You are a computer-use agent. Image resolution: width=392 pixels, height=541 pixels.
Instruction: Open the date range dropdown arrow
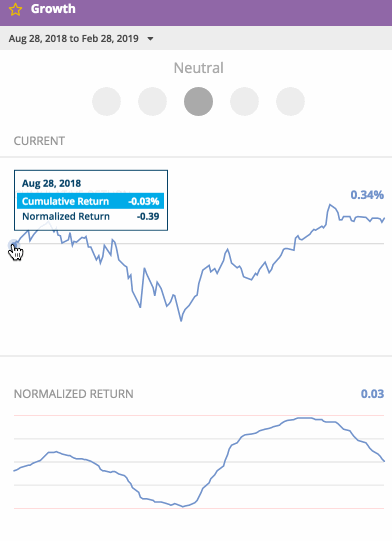(x=150, y=39)
